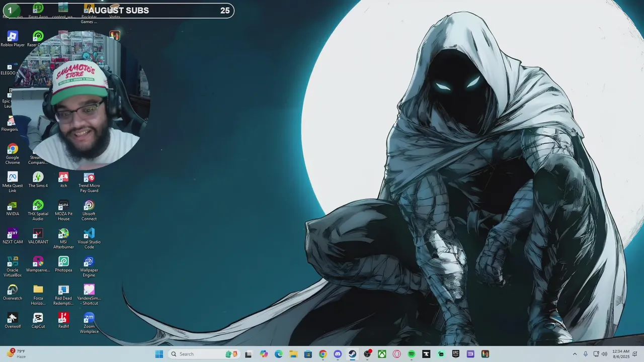Select the Wallpaper Engine desktop icon

pos(89,266)
